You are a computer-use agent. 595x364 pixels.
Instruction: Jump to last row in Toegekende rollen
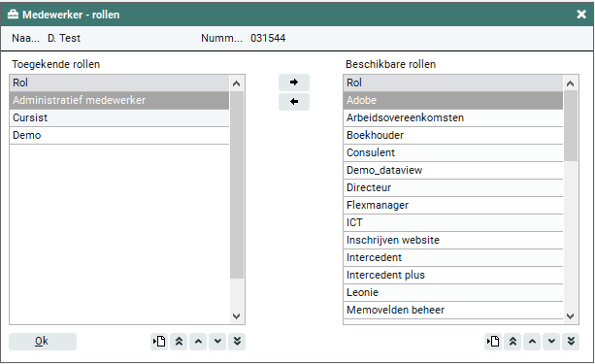click(237, 342)
